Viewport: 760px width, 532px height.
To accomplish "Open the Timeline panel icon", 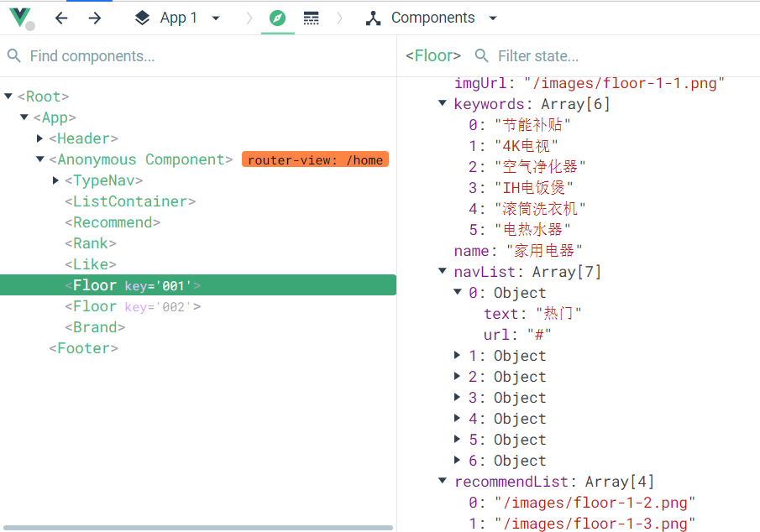I will pyautogui.click(x=311, y=17).
